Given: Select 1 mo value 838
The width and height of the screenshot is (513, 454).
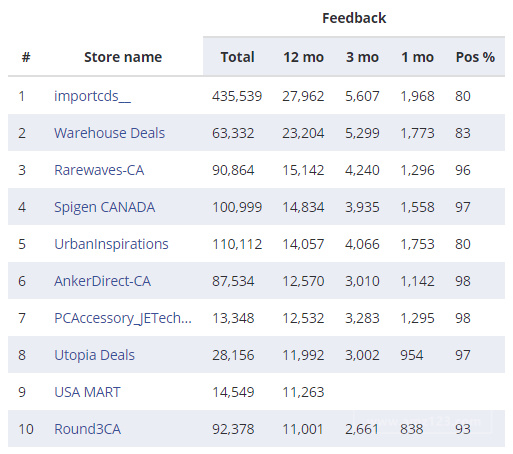Looking at the screenshot, I should [412, 429].
